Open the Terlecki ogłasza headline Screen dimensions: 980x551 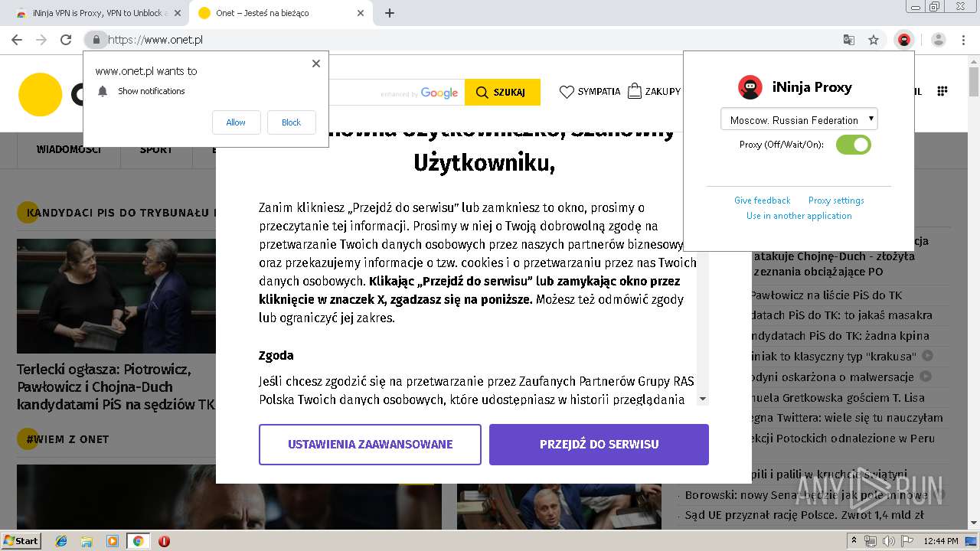pyautogui.click(x=116, y=387)
